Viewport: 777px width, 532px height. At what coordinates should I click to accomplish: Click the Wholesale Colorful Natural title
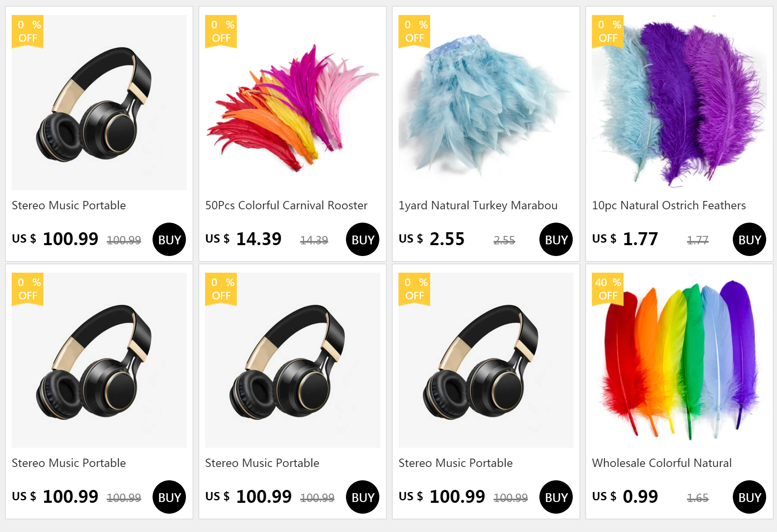pyautogui.click(x=662, y=463)
